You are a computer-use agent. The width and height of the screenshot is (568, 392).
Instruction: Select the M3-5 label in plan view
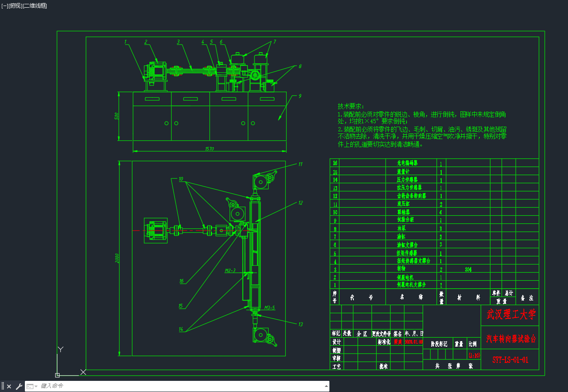(x=269, y=308)
